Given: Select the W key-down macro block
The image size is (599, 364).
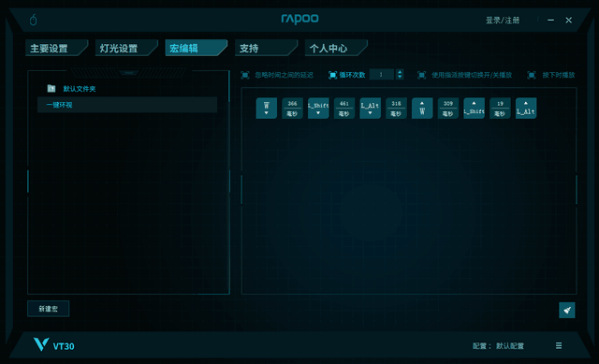Looking at the screenshot, I should [266, 109].
